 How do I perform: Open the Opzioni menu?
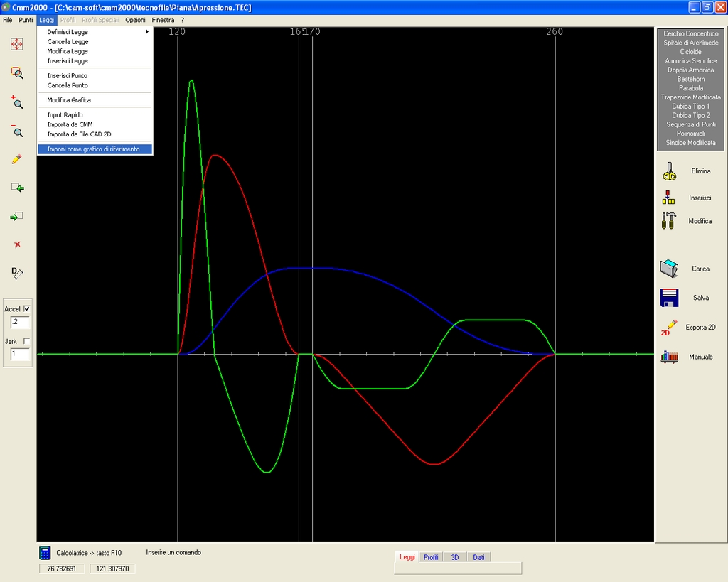point(135,20)
